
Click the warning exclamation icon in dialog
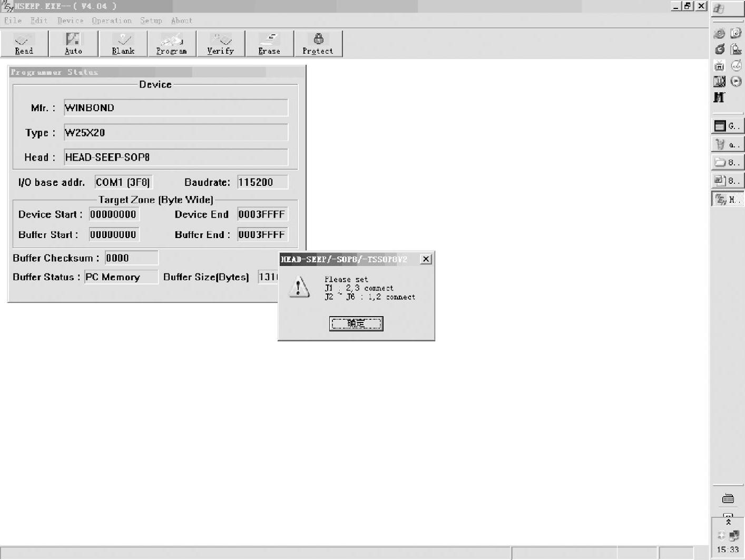click(x=299, y=287)
